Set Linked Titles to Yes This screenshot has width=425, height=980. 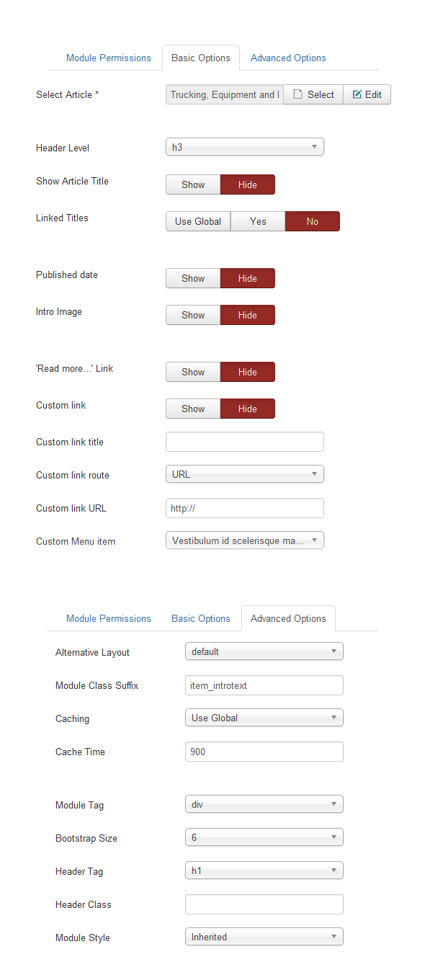point(258,221)
